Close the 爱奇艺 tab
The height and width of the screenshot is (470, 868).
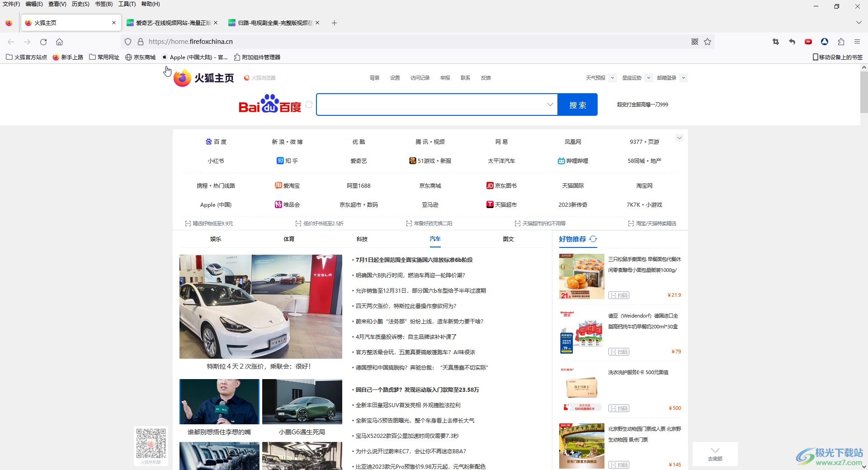(x=216, y=23)
